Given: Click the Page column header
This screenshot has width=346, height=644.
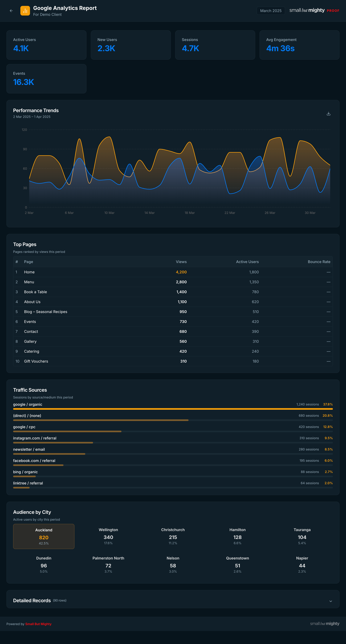Looking at the screenshot, I should click(29, 262).
